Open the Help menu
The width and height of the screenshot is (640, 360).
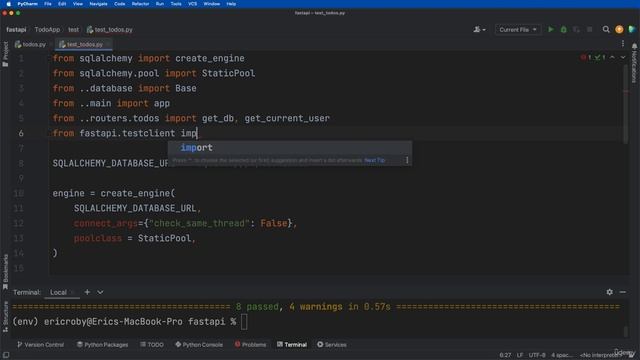click(x=231, y=4)
